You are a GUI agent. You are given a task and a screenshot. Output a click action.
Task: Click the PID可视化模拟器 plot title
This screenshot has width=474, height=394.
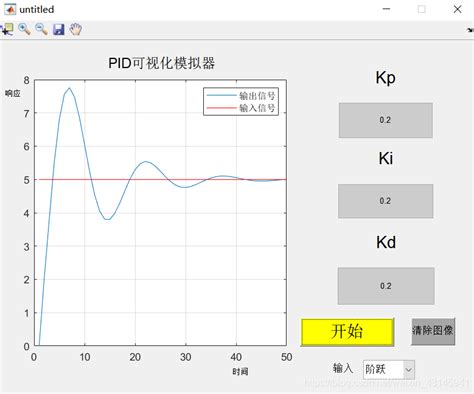click(162, 63)
